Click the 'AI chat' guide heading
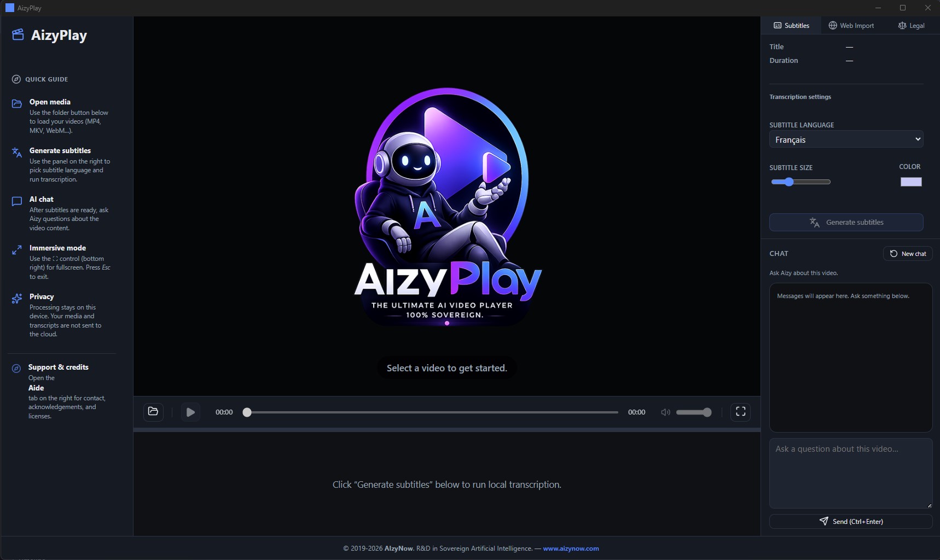The height and width of the screenshot is (560, 940). click(42, 199)
